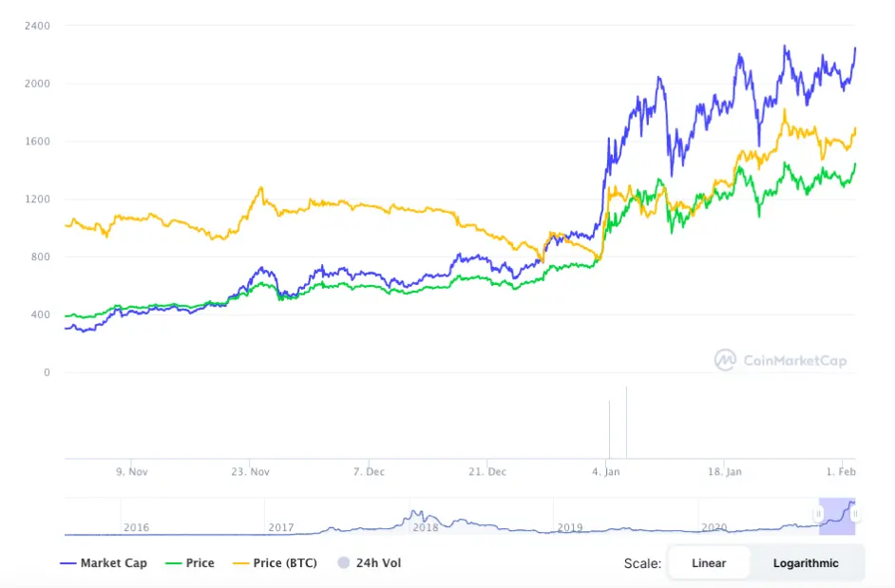Click the left range navigator handle
This screenshot has width=895, height=588.
pos(818,514)
